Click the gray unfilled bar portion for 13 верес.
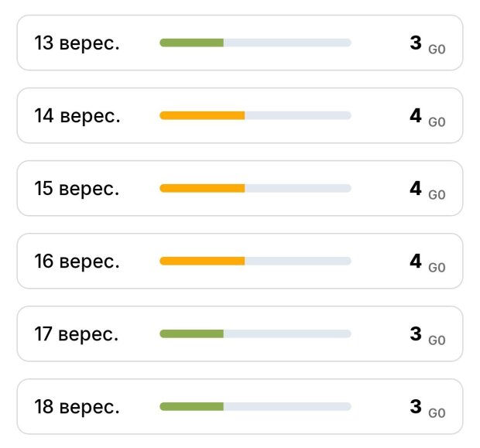Screen dimensions: 480x448 (x=287, y=43)
